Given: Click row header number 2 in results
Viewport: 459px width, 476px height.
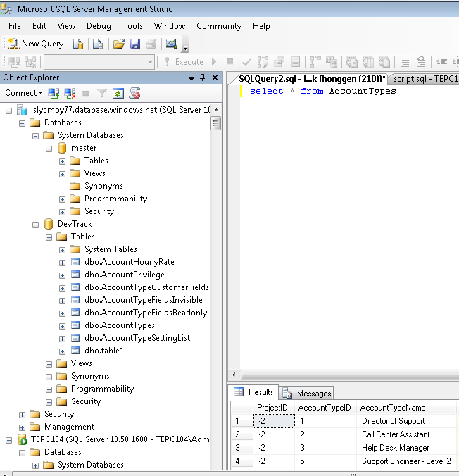Looking at the screenshot, I should click(242, 434).
